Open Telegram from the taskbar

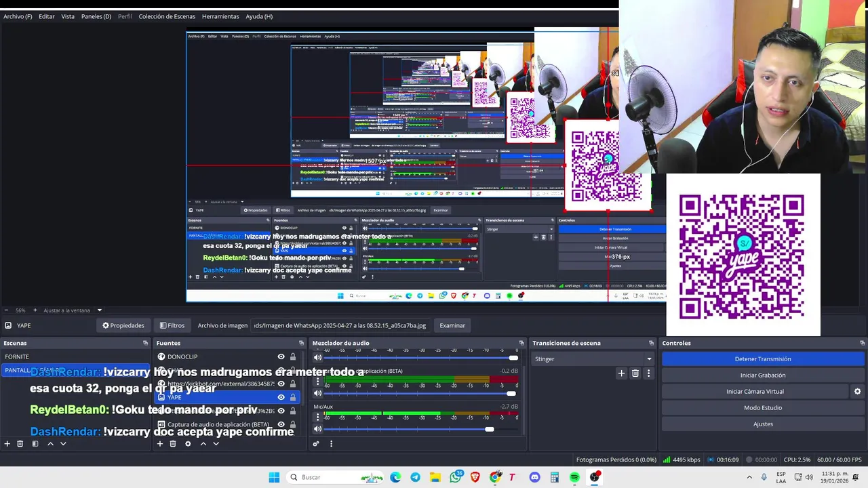[x=415, y=477]
